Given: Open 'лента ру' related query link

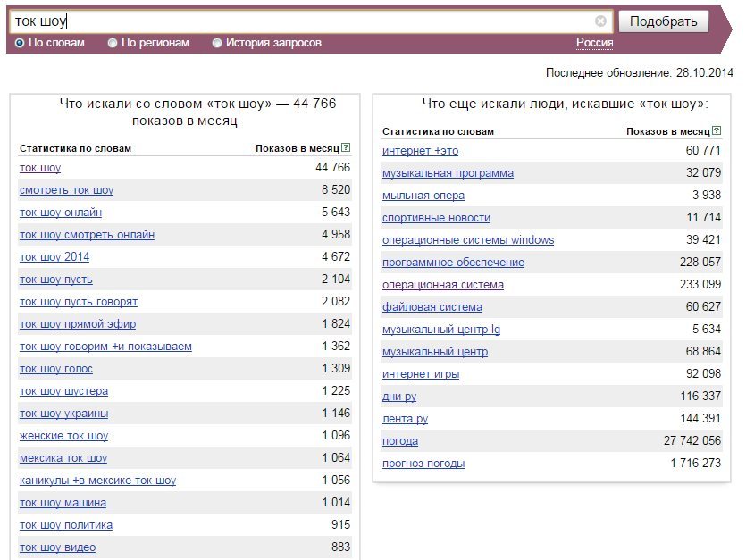Looking at the screenshot, I should click(405, 420).
